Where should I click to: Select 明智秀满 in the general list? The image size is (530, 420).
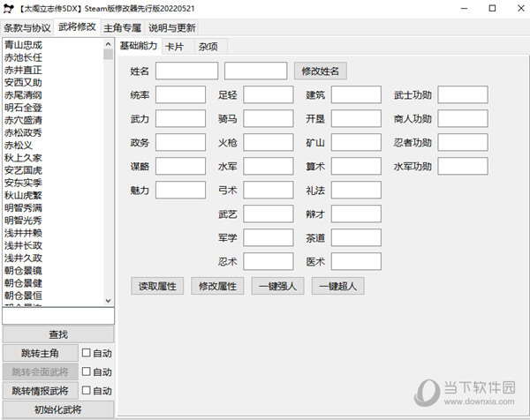click(x=23, y=208)
